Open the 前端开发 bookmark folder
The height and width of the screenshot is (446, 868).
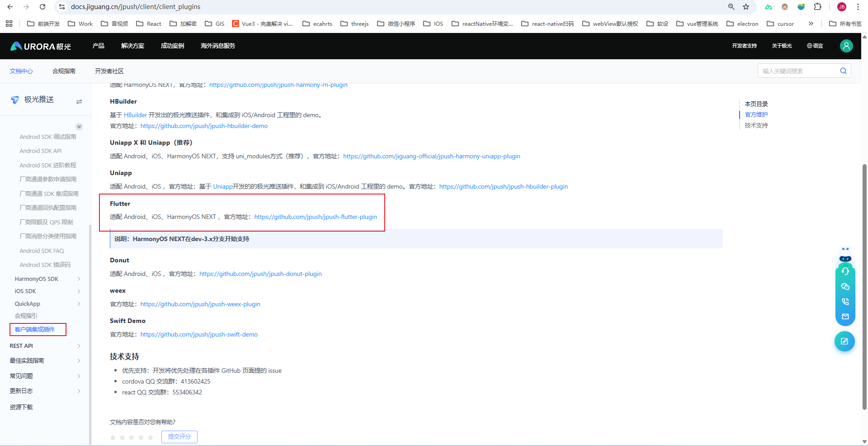43,24
